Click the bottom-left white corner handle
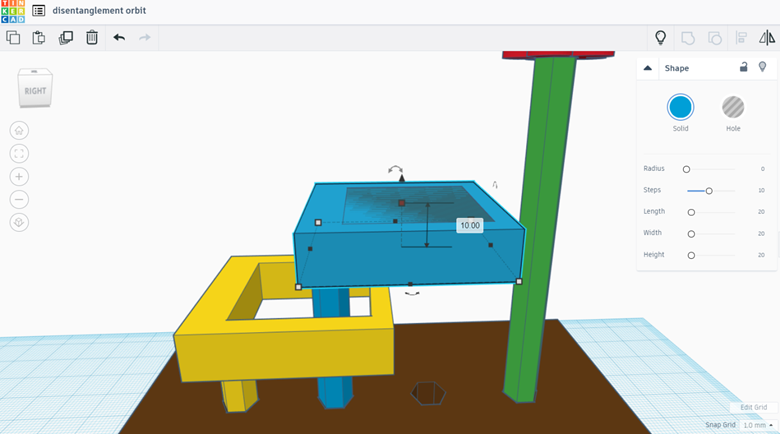The width and height of the screenshot is (780, 434). [298, 287]
